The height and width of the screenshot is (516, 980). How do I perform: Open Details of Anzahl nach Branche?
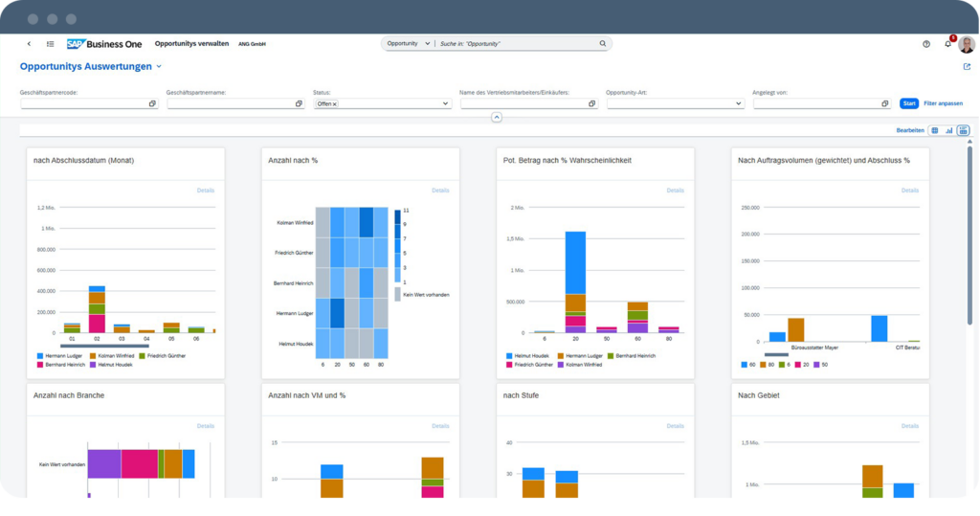coord(206,426)
